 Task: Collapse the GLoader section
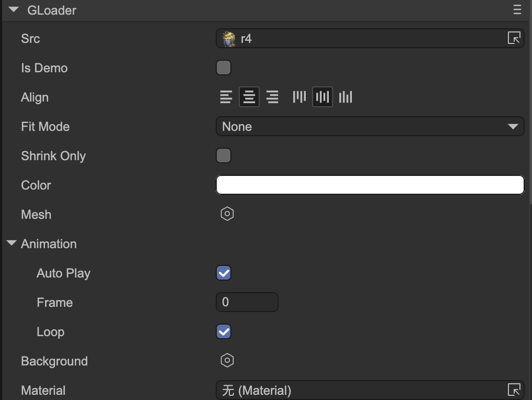pyautogui.click(x=14, y=10)
